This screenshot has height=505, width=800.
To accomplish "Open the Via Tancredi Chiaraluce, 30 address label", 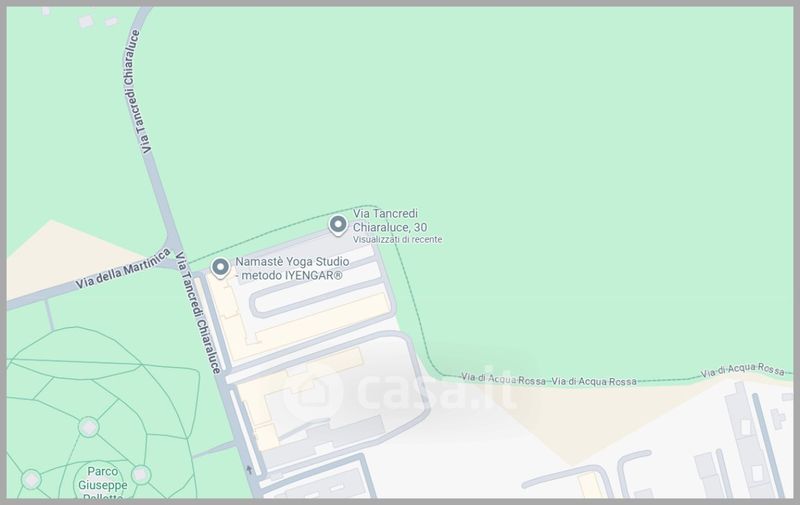I will (x=390, y=220).
